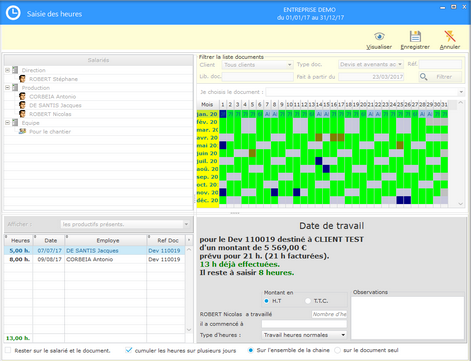
Task: Sort by the Heures column header
Action: tap(19, 240)
